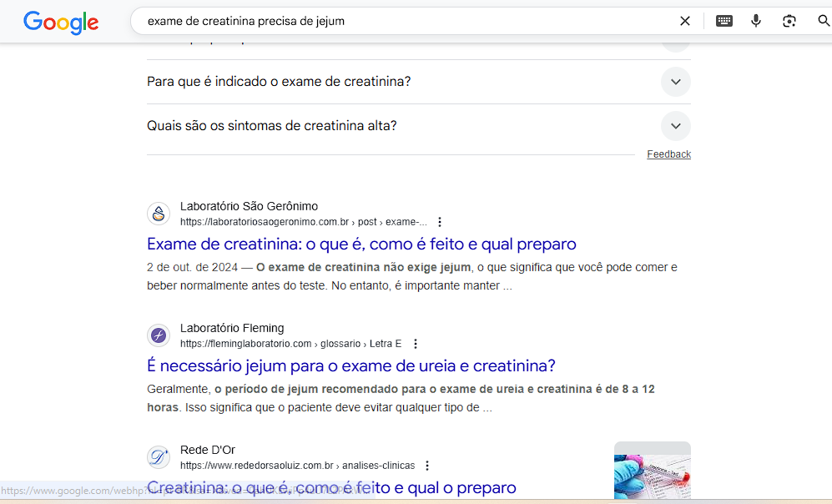Screen dimensions: 832x504
Task: Open "Exame de creatinina: o que é, como é feito e qual preparo"
Action: (361, 244)
